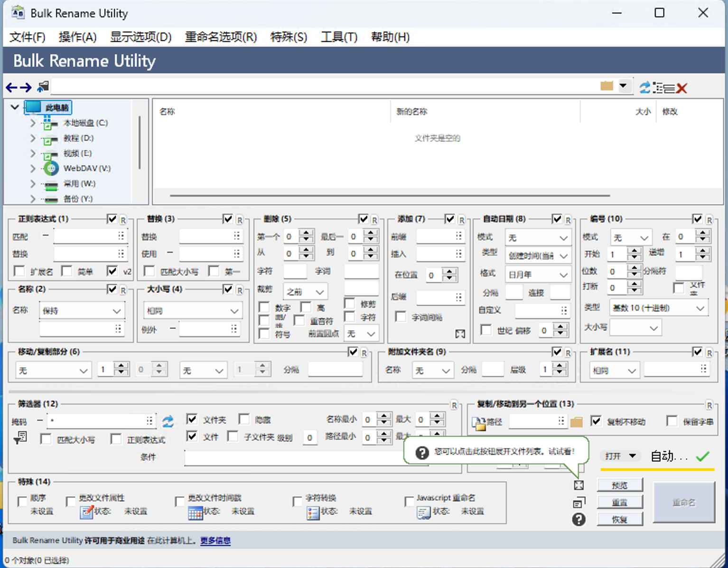Click the window layout icon above help
The height and width of the screenshot is (568, 728).
[x=579, y=502]
